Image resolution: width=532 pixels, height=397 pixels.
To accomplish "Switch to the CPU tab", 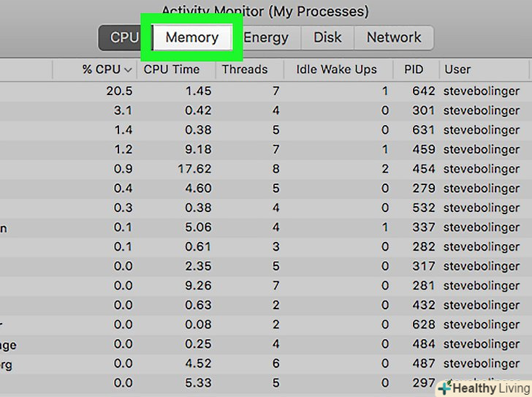I will coord(124,37).
